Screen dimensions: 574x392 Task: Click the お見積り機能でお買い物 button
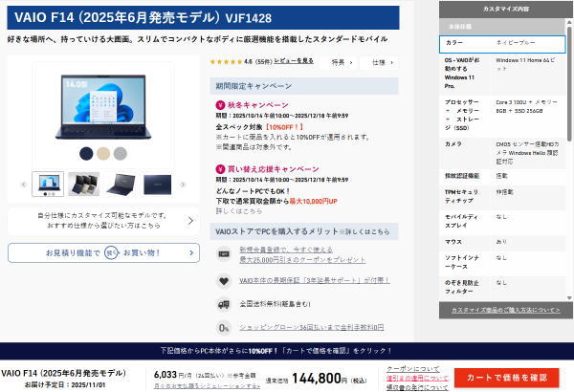click(x=103, y=252)
